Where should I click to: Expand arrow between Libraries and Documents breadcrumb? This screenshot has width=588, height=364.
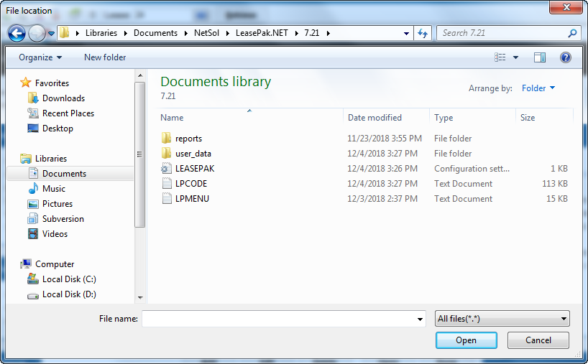pos(126,33)
